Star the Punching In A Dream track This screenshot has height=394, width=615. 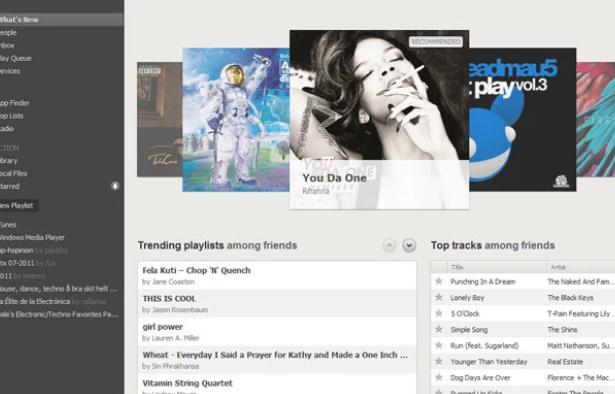tap(439, 281)
